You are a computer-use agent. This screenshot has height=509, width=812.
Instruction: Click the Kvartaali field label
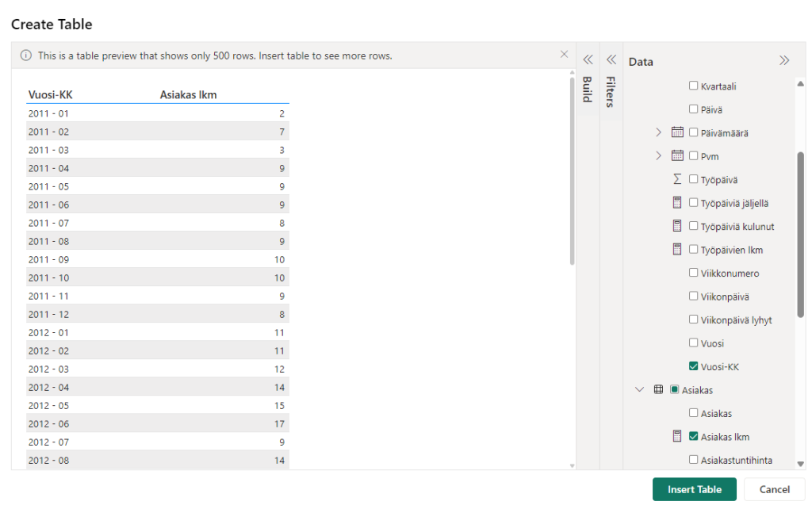718,86
